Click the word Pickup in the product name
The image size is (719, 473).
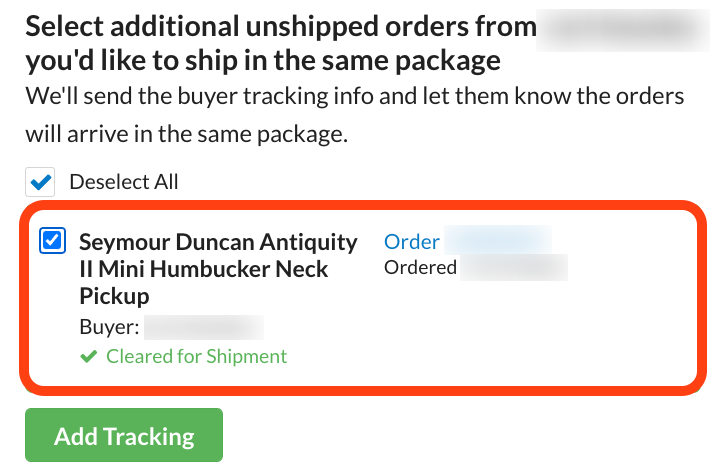(x=114, y=297)
